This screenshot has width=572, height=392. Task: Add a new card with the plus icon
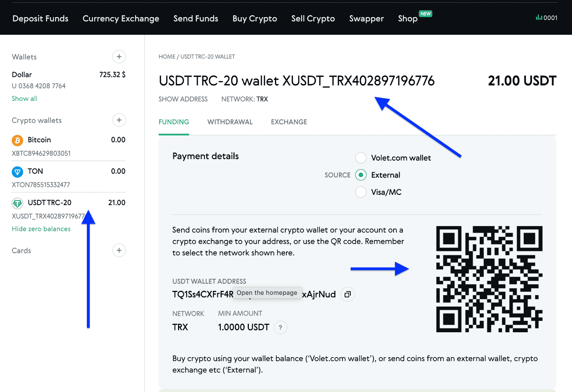[119, 250]
